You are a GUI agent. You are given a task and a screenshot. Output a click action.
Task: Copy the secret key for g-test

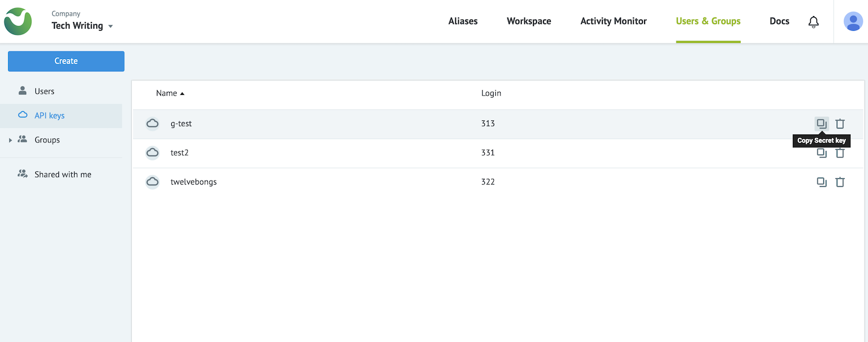(x=822, y=123)
